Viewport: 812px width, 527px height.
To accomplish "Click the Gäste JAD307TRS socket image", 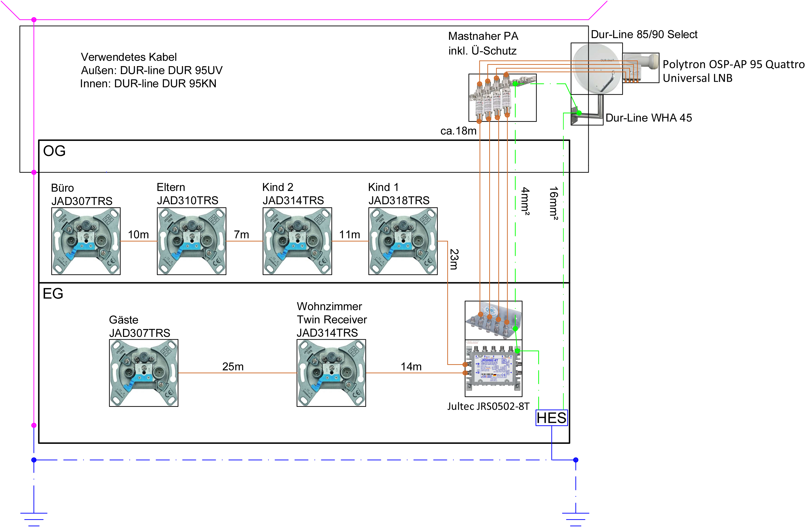I will point(144,373).
